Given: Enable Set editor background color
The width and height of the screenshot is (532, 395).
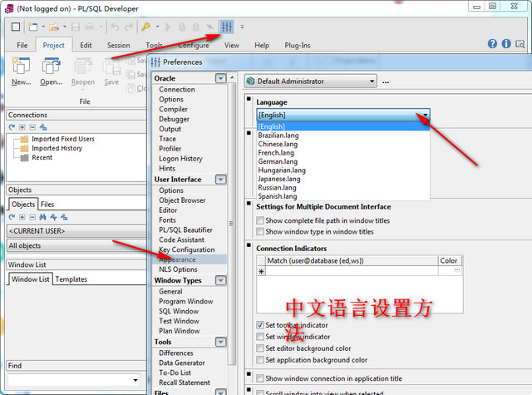Looking at the screenshot, I should pos(260,348).
